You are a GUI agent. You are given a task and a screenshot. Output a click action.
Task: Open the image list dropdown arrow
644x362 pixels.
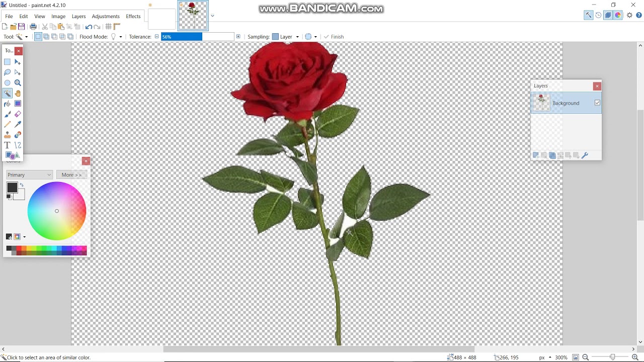point(212,16)
